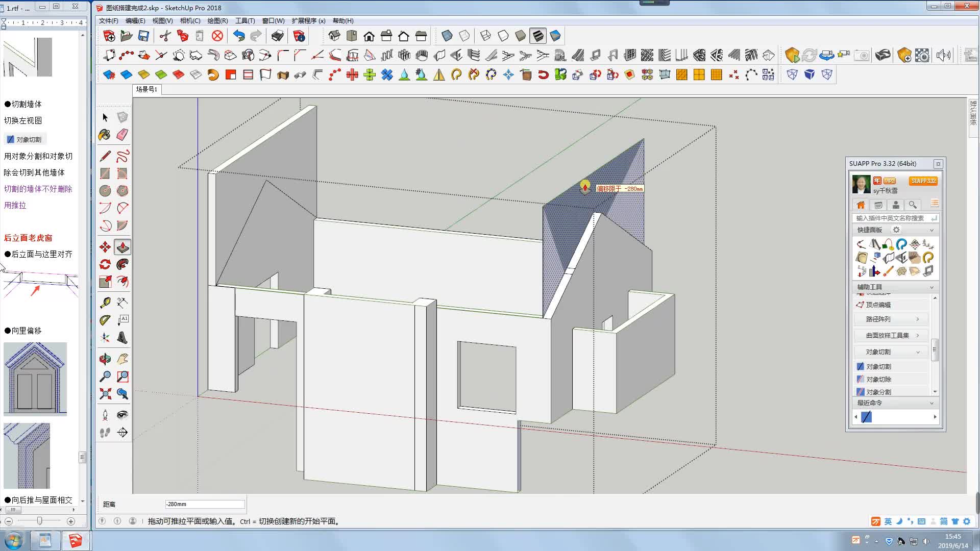Screen dimensions: 980x551
Task: Select the Line pencil tool
Action: click(x=105, y=156)
